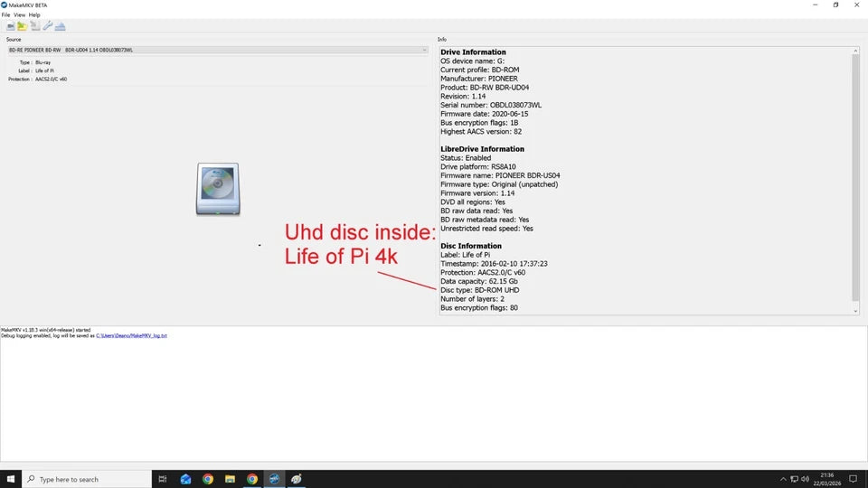Click the Open files camera toolbar icon
Viewport: 868px width, 488px height.
point(10,26)
